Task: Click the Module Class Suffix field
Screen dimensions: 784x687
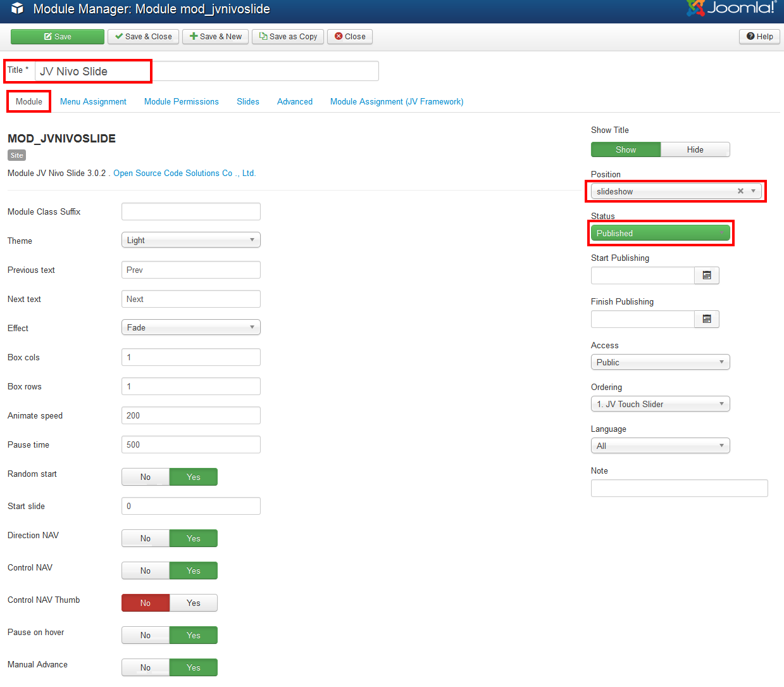Action: 191,211
